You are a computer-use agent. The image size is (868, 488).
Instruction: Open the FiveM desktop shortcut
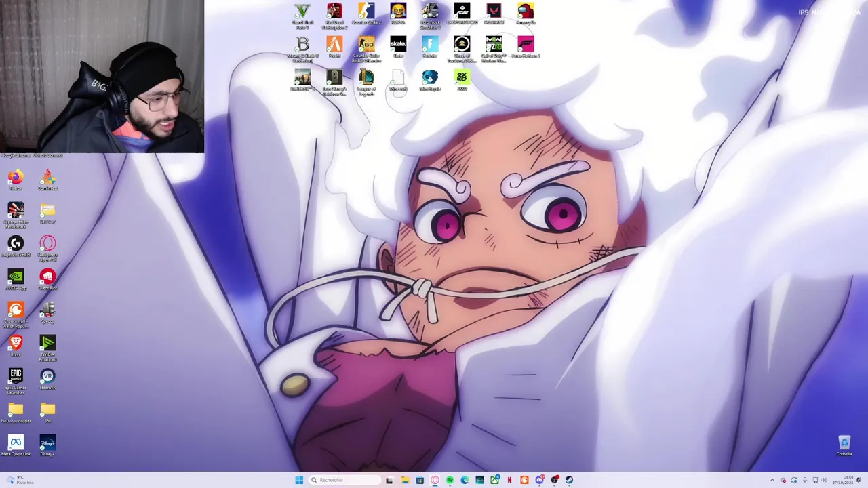334,47
